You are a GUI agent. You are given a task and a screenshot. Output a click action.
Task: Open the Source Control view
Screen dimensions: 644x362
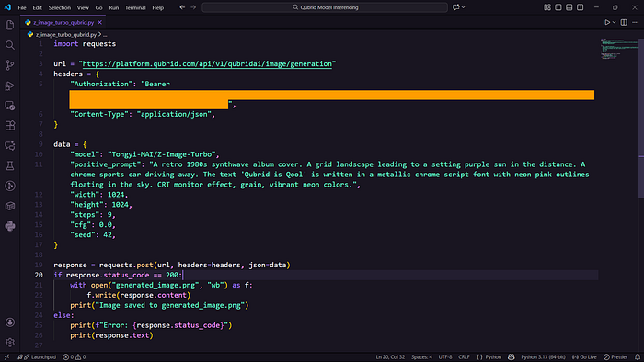(10, 65)
